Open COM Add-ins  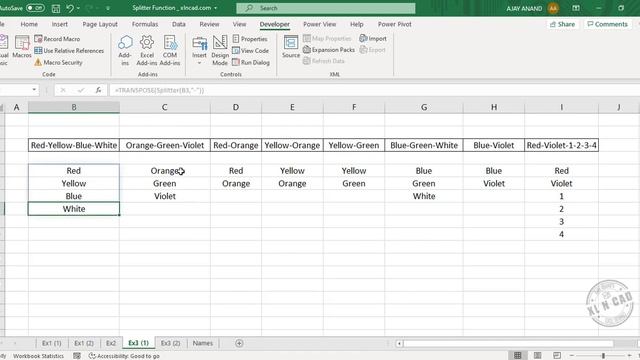170,50
